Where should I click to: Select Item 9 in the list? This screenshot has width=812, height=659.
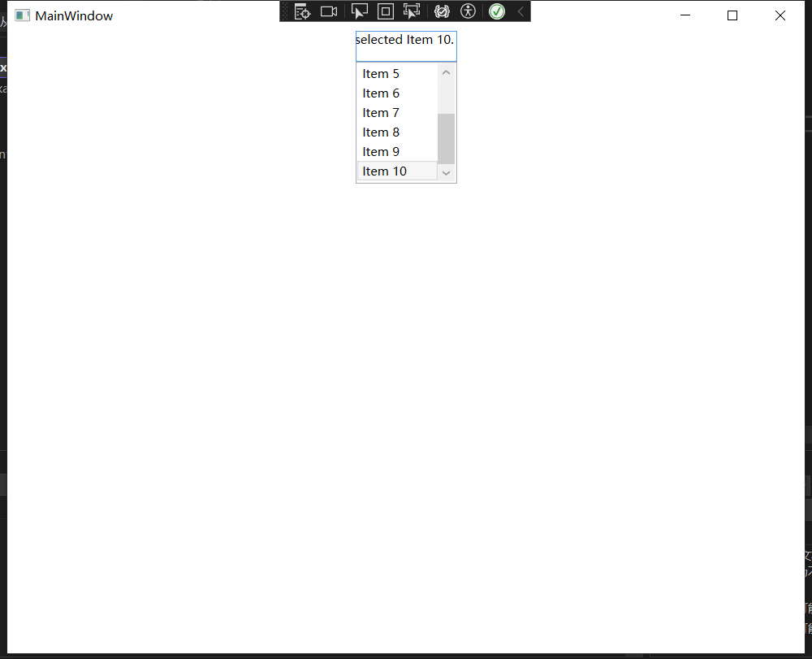(397, 152)
